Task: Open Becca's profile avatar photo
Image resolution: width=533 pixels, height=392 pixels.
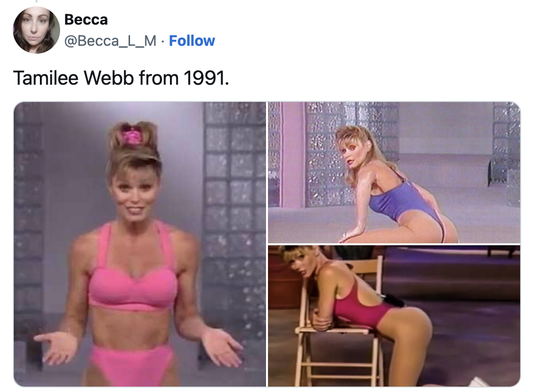Action: tap(36, 30)
